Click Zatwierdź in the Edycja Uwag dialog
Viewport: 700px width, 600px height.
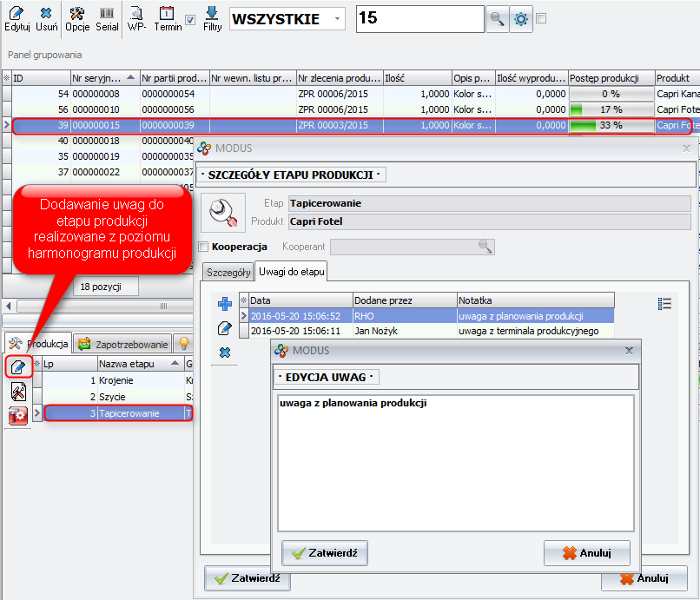tap(326, 552)
